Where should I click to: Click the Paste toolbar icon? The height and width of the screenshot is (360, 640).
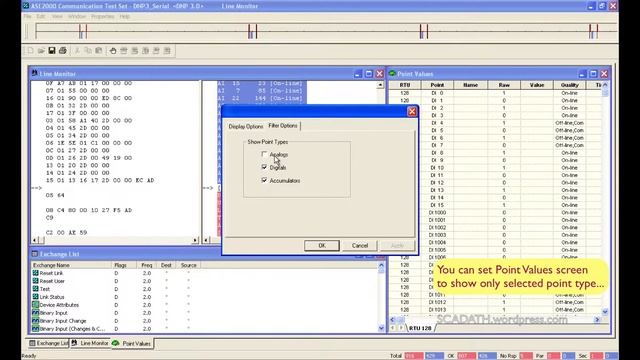pyautogui.click(x=98, y=51)
